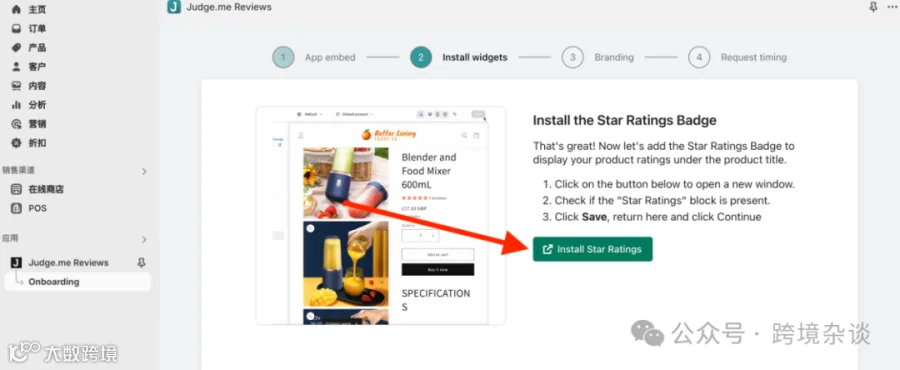
Task: Click the Install widgets step label
Action: pos(475,57)
